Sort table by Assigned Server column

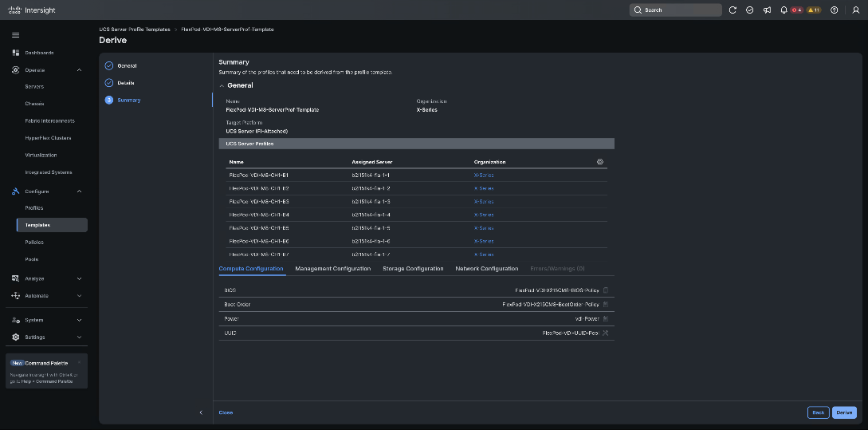pos(372,162)
